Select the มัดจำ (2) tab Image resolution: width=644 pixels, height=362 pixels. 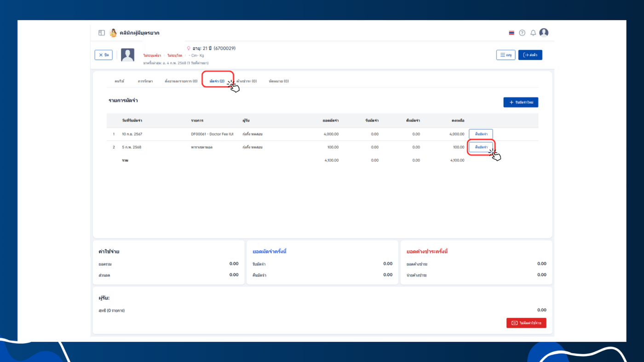click(x=217, y=81)
